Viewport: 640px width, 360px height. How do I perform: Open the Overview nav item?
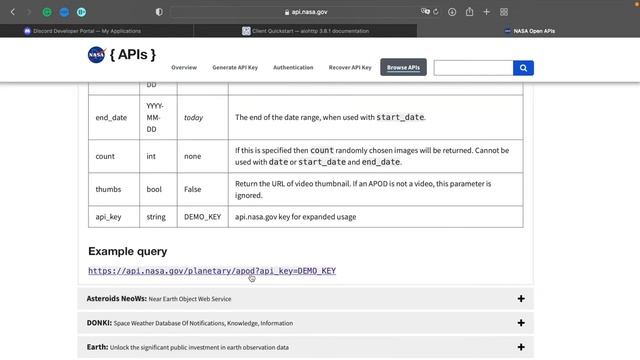[x=184, y=67]
